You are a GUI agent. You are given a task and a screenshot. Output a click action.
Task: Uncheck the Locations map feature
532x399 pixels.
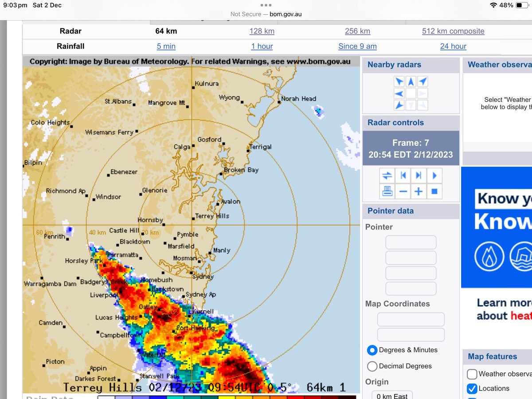(472, 388)
